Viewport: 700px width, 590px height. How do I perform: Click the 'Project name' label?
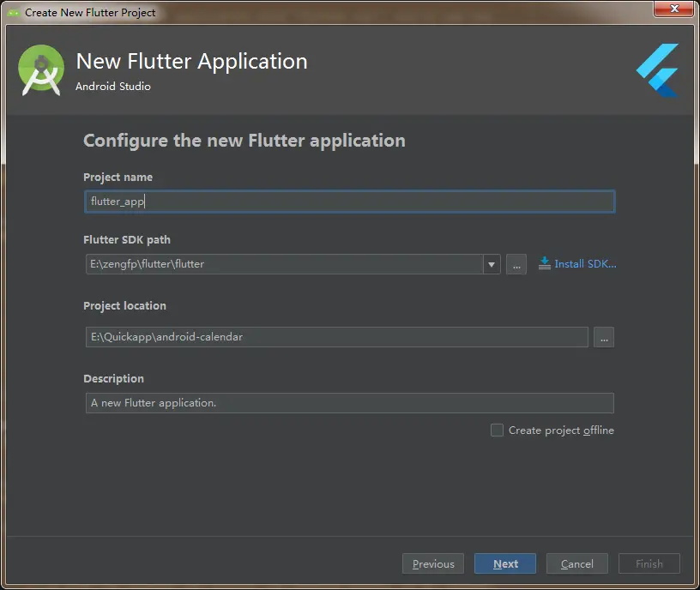[118, 178]
